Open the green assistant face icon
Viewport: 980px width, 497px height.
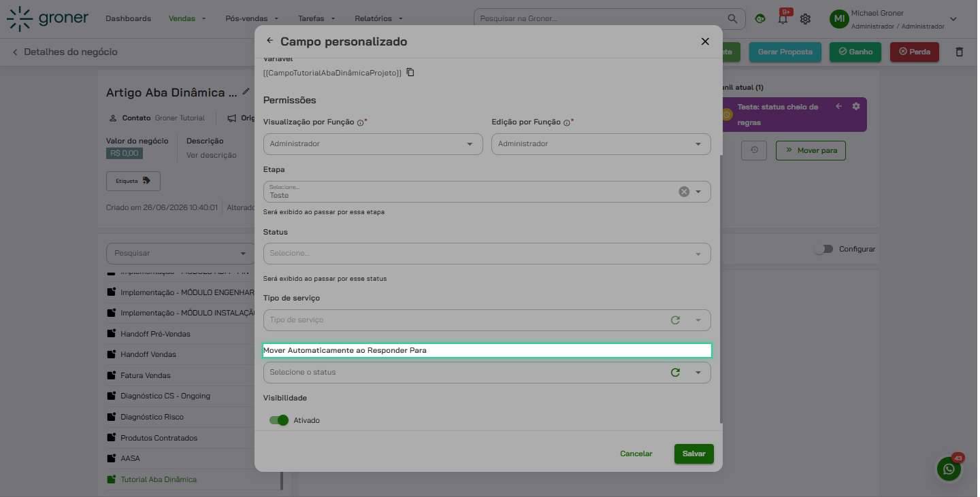[x=760, y=19]
